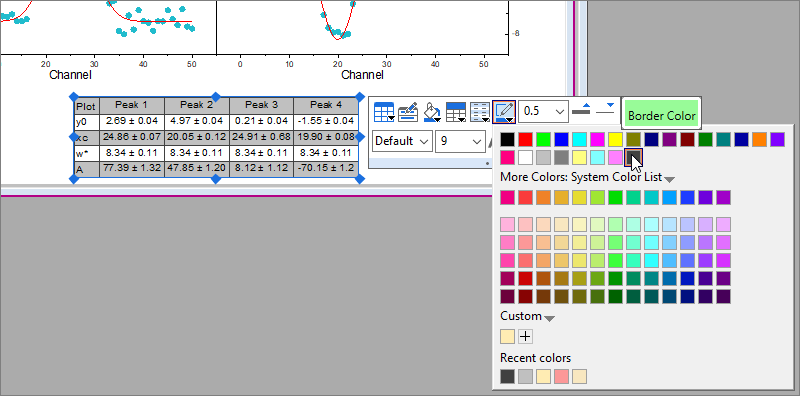
Task: Select the y0 row label cell
Action: [86, 121]
